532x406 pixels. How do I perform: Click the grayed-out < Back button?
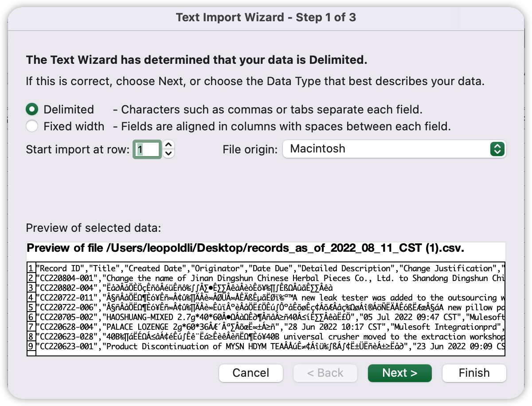pos(325,373)
